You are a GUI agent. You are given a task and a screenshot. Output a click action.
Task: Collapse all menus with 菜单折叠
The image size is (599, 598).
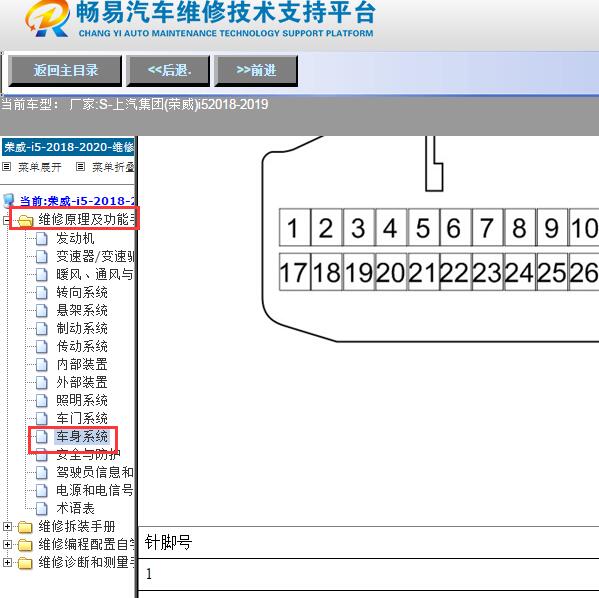113,167
